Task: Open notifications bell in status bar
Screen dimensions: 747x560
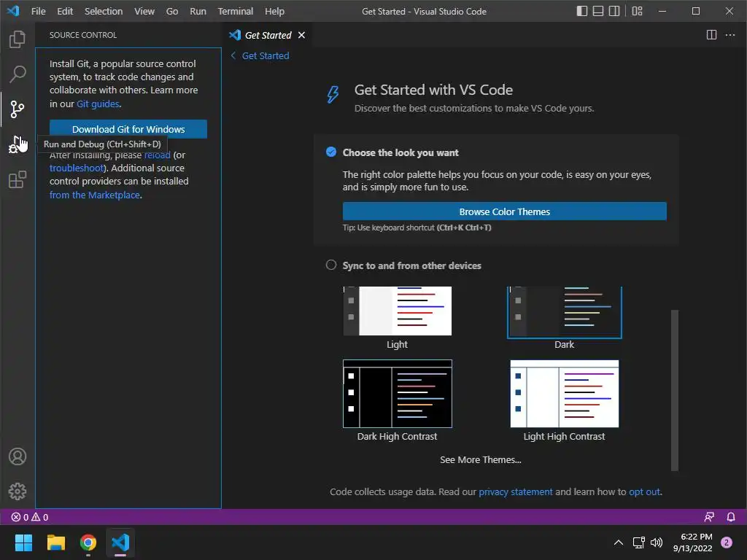Action: coord(730,517)
